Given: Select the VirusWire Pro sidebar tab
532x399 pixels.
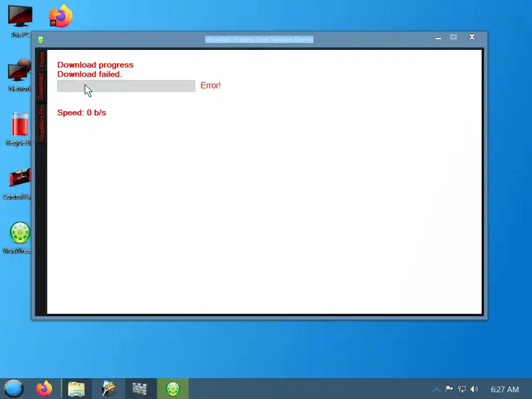Looking at the screenshot, I should coord(42,124).
